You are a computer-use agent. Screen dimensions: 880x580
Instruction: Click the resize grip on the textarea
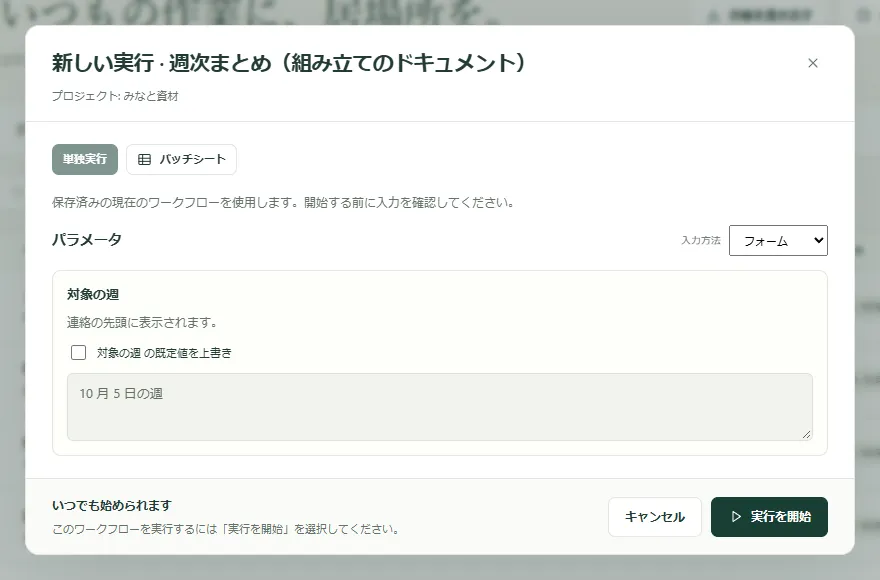806,434
